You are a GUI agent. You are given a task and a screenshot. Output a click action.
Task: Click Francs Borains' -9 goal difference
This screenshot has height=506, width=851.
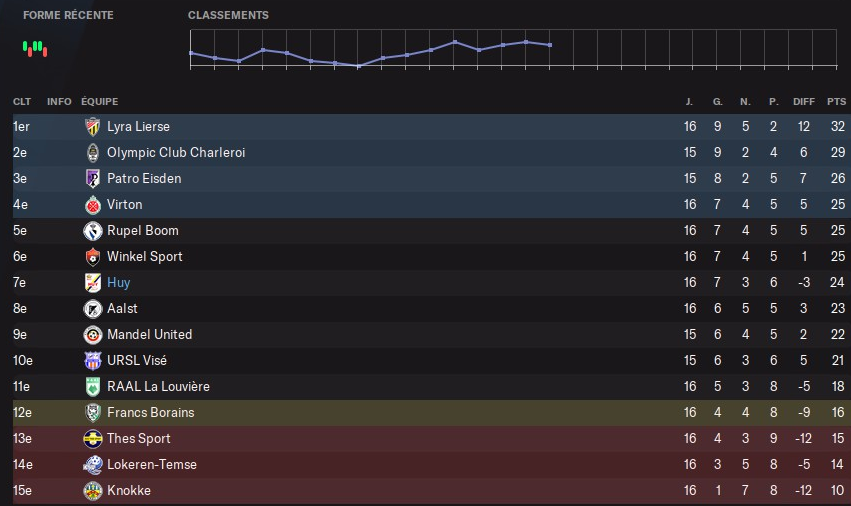pyautogui.click(x=804, y=413)
